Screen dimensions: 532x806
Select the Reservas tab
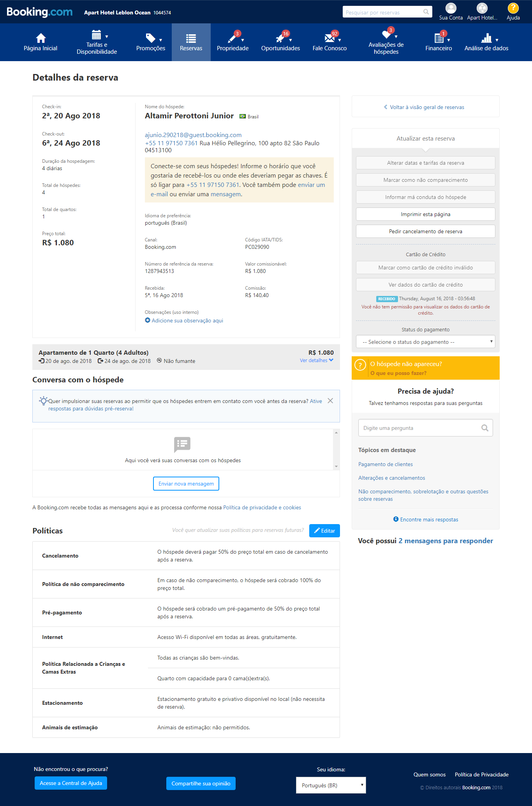(x=191, y=42)
